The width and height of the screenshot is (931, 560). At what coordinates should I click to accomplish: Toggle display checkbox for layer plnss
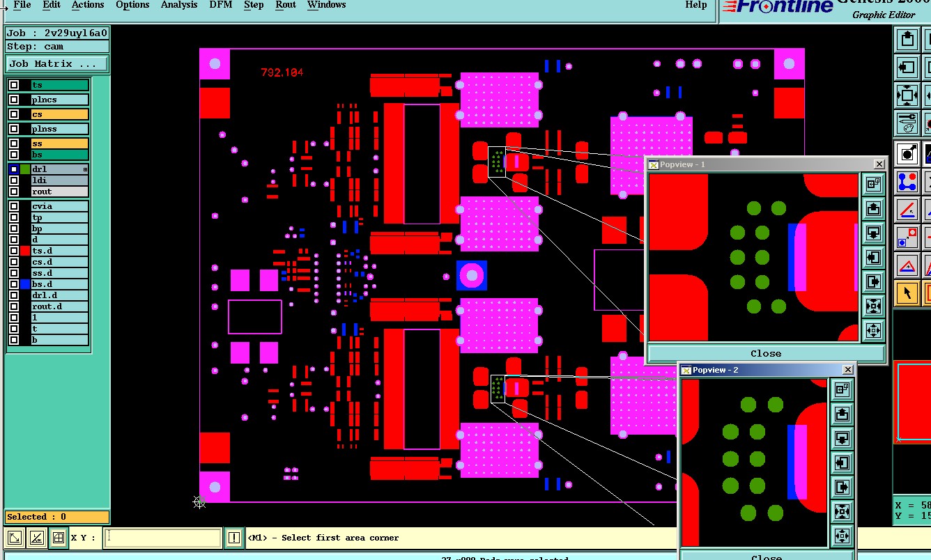point(14,129)
